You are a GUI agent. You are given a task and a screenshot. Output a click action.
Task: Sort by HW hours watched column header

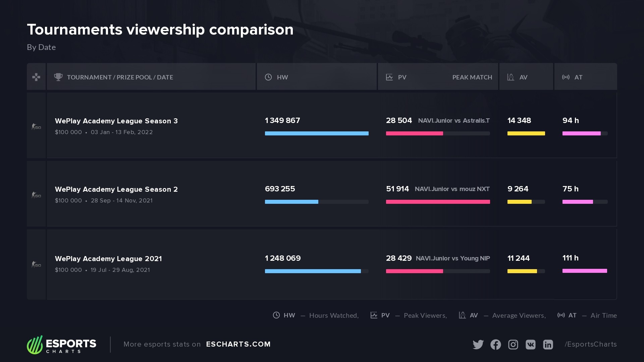tap(282, 77)
